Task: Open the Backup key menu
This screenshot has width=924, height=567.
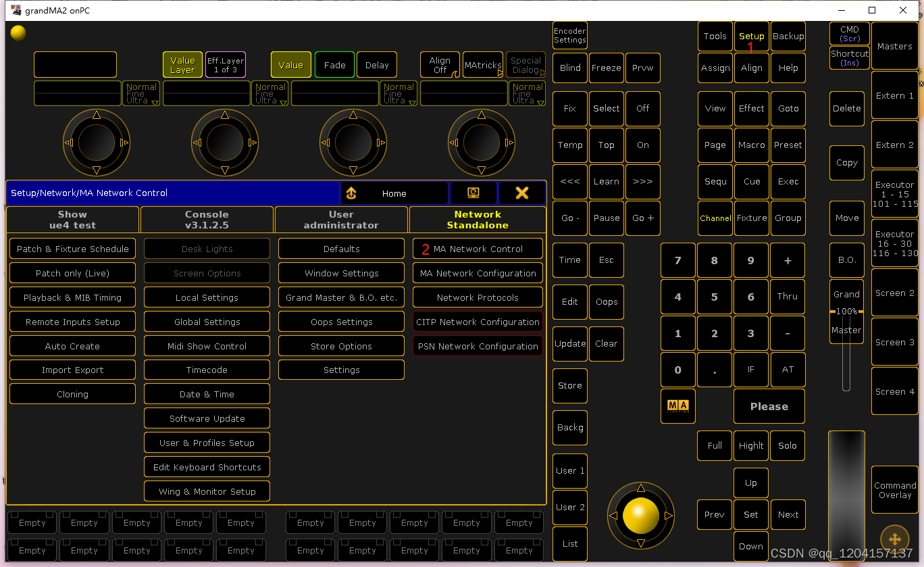Action: tap(788, 36)
